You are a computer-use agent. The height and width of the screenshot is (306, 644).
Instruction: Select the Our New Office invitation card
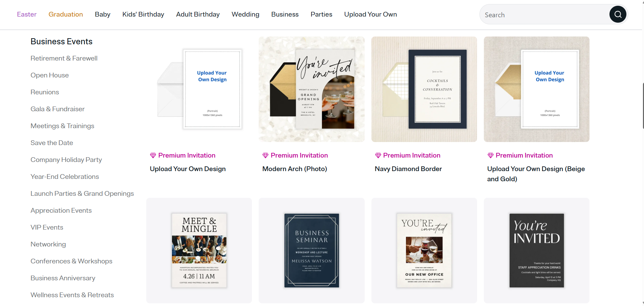click(424, 250)
